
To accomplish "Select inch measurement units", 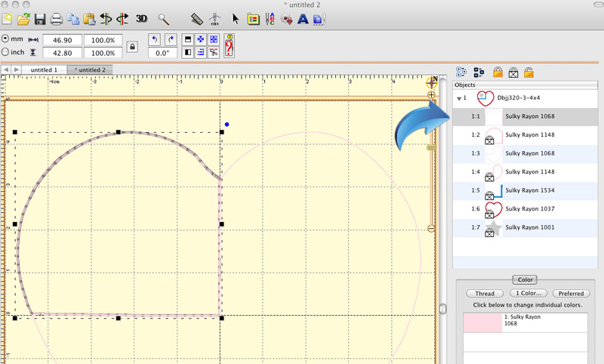I will pyautogui.click(x=5, y=51).
